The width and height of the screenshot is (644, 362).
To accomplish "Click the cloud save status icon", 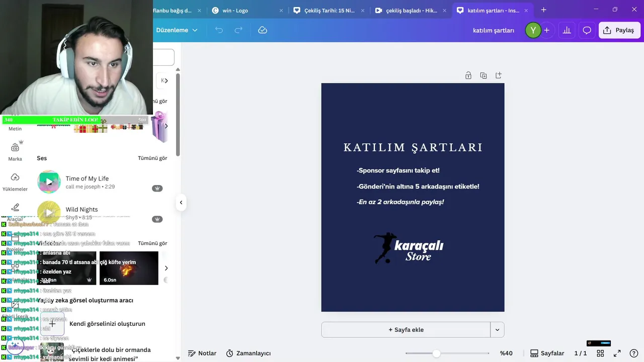I will point(263,30).
